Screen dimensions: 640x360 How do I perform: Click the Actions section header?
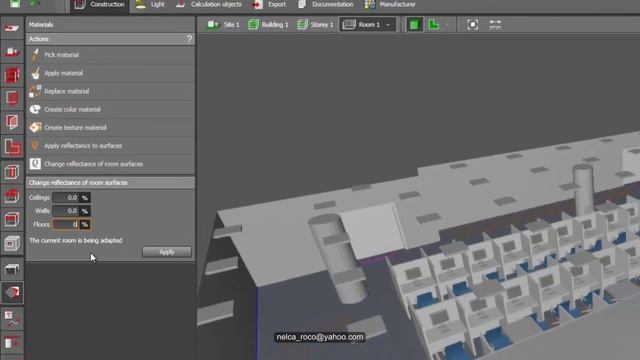coord(110,39)
